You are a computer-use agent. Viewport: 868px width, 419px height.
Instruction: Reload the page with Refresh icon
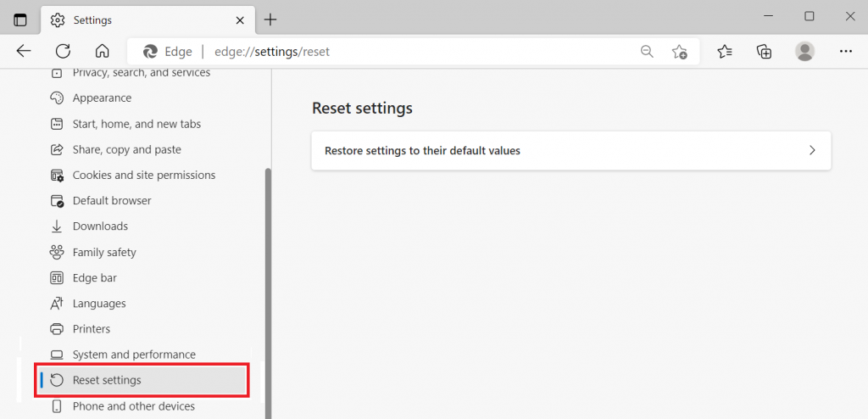(63, 51)
